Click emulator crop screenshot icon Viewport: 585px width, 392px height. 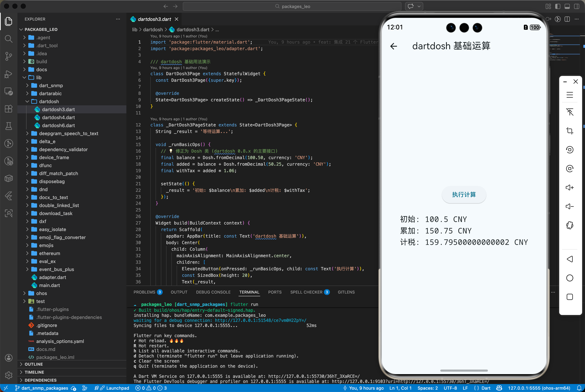[570, 131]
